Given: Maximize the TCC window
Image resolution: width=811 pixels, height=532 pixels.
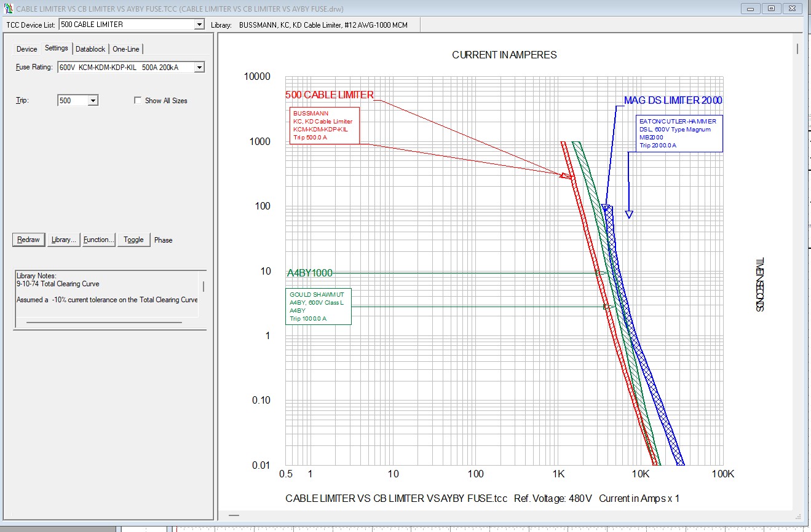Looking at the screenshot, I should click(771, 9).
